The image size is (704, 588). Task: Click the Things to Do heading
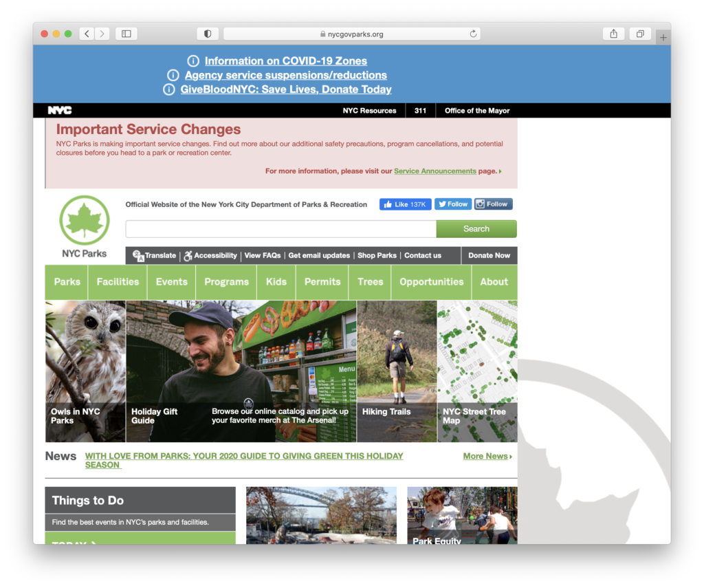pyautogui.click(x=88, y=501)
